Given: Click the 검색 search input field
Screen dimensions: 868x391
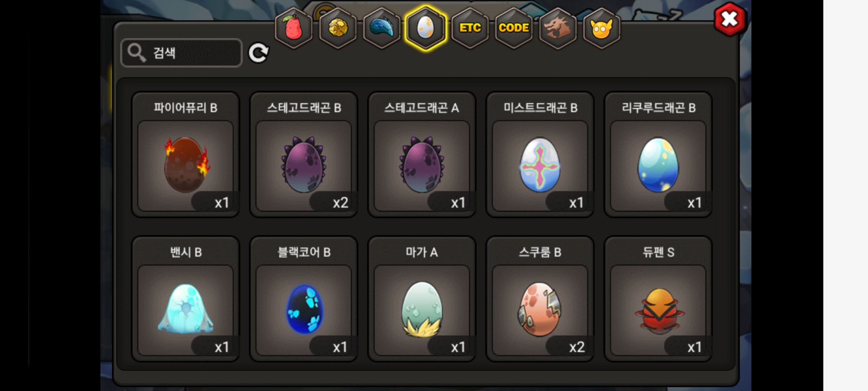Looking at the screenshot, I should [182, 53].
